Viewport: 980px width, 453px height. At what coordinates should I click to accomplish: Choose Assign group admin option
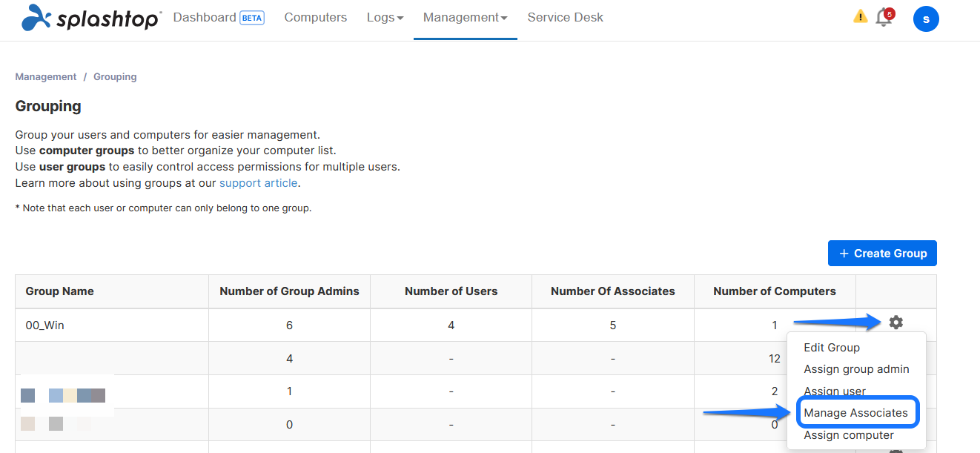coord(856,368)
